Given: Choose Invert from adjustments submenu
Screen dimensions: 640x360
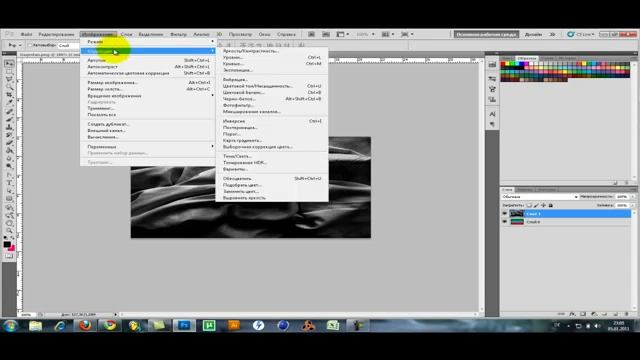Looking at the screenshot, I should 272,121.
